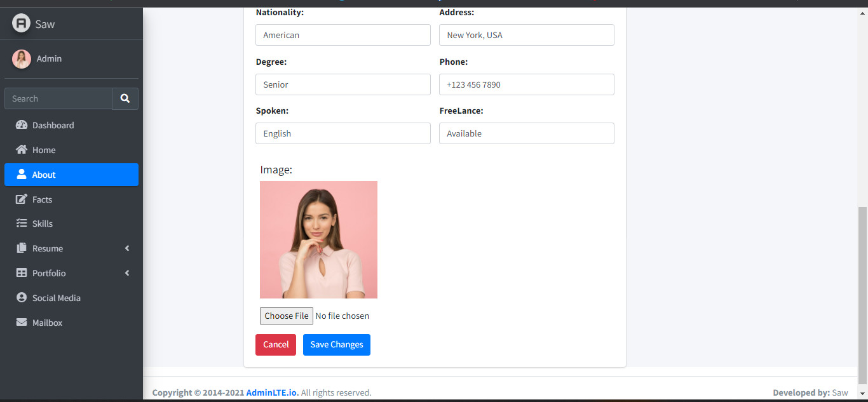The height and width of the screenshot is (402, 868).
Task: Click the Skills checklist icon
Action: click(22, 224)
